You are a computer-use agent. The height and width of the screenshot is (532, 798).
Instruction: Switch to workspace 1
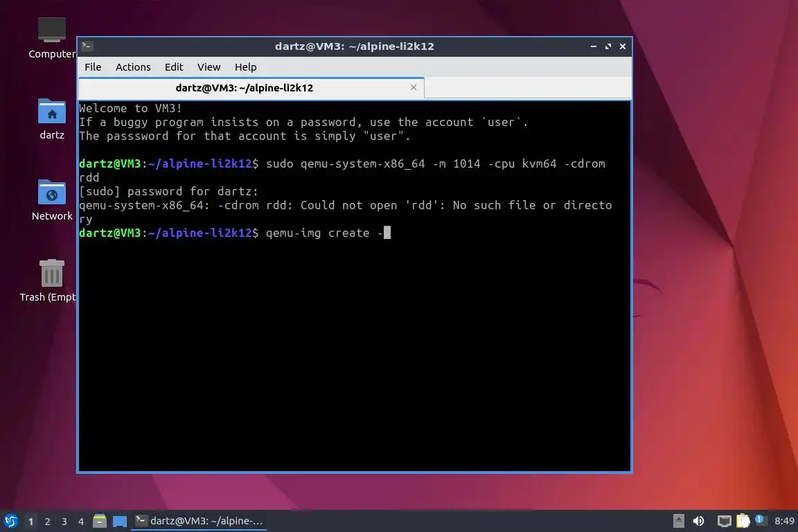tap(30, 522)
